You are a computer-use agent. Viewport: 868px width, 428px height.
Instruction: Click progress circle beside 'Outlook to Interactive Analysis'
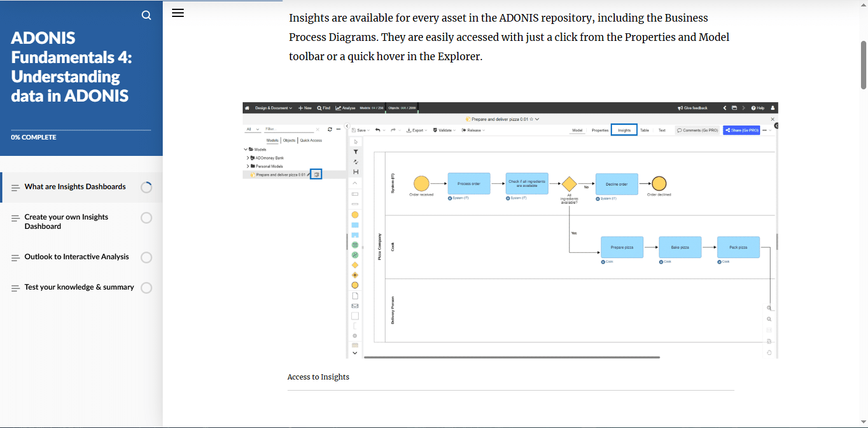coord(146,258)
